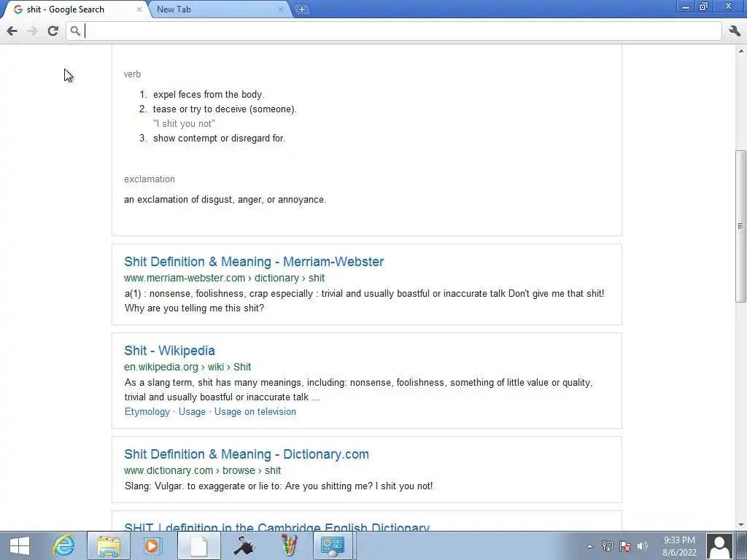Go back using the browser back arrow
This screenshot has height=560, width=747.
tap(12, 31)
